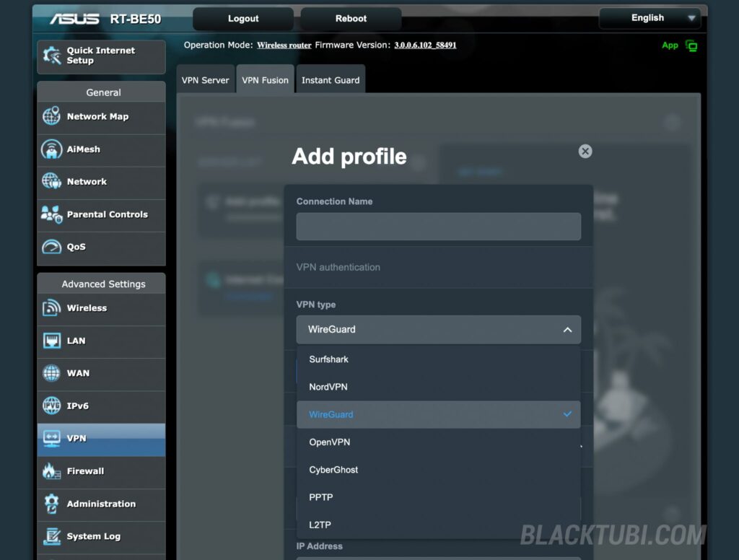
Task: Select the Firewall flame icon
Action: tap(52, 471)
